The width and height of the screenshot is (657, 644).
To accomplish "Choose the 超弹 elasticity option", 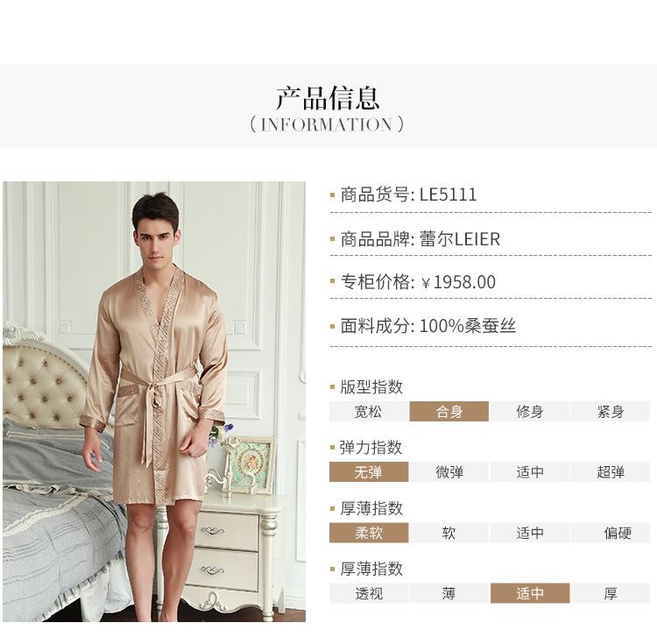I will (x=611, y=471).
